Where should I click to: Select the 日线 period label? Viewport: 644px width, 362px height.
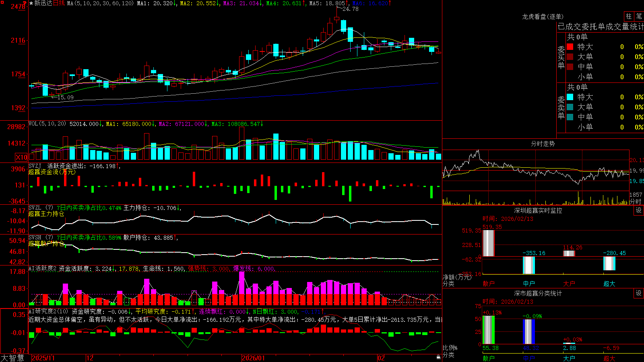click(59, 3)
